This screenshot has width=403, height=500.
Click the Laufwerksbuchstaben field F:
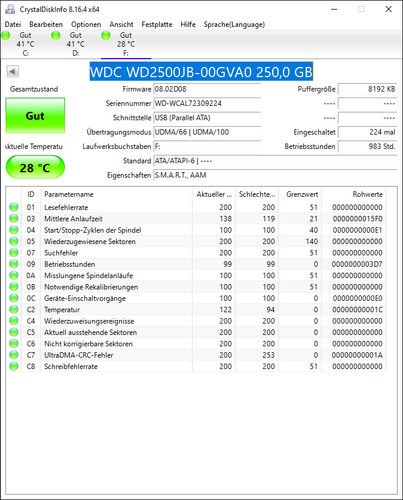207,146
